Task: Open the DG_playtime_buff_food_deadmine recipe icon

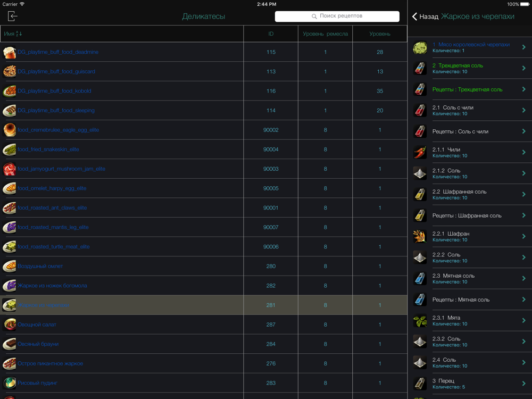Action: (x=10, y=52)
